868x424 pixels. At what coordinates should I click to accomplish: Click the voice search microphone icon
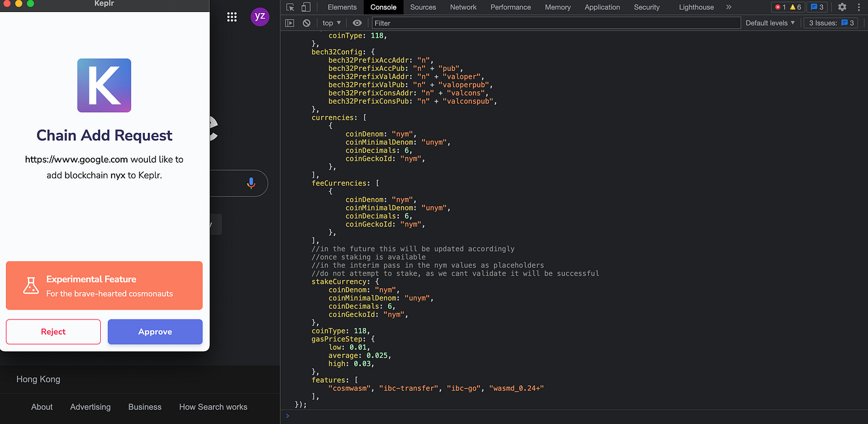coord(251,183)
